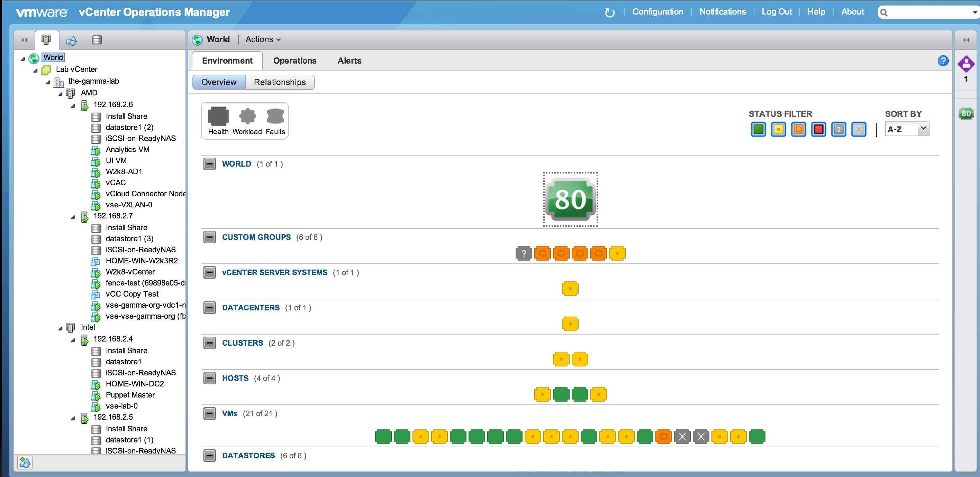Collapse the Custom Groups section
This screenshot has width=980, height=477.
210,237
